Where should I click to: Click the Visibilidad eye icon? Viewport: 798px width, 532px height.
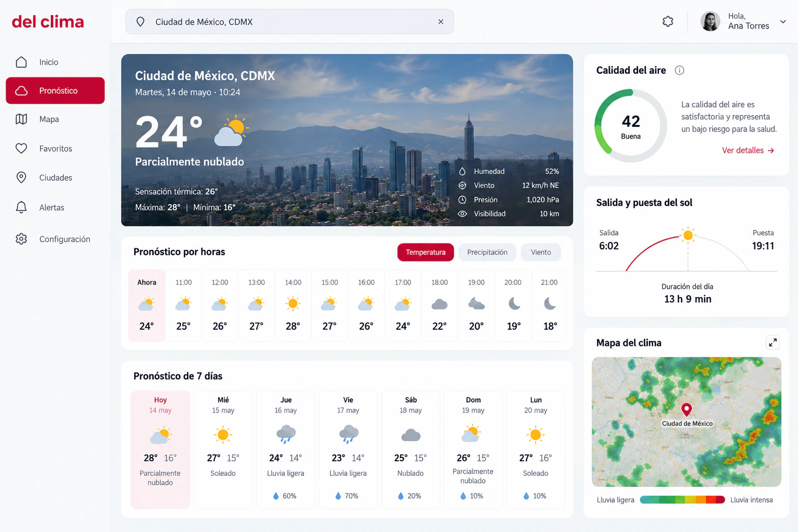(462, 214)
